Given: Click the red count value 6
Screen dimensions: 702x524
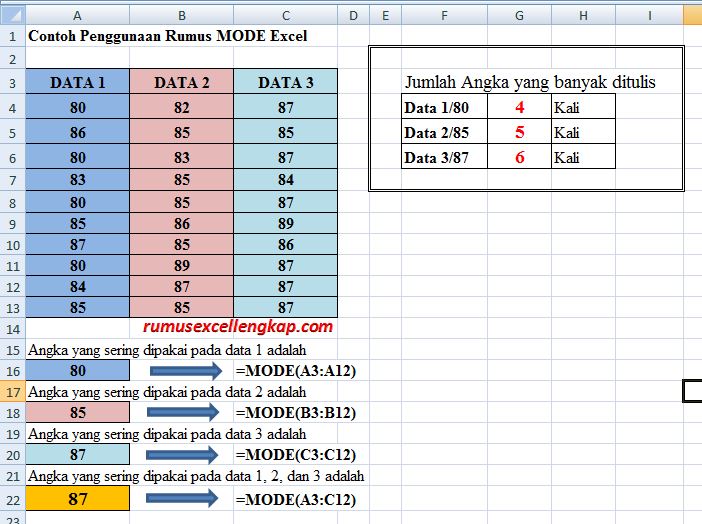Looking at the screenshot, I should click(x=519, y=157).
